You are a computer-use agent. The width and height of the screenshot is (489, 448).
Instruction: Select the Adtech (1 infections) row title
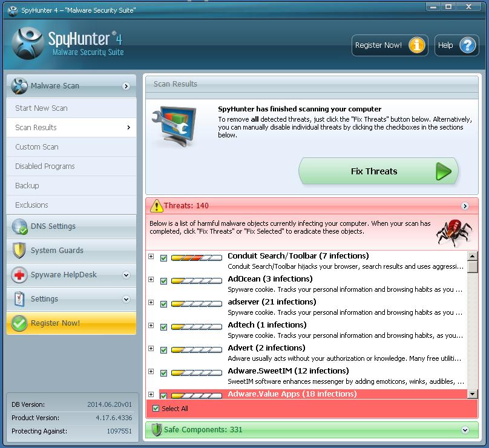267,324
